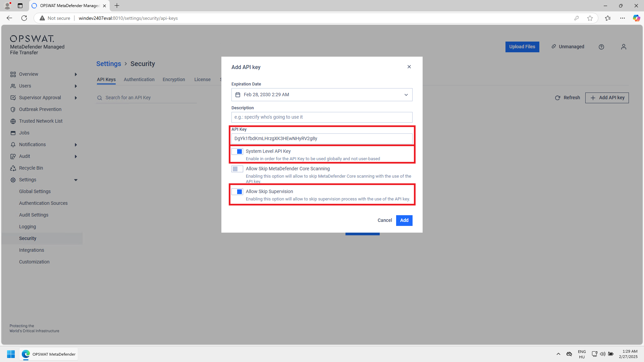Image resolution: width=644 pixels, height=362 pixels.
Task: Open the Expiration Date dropdown
Action: click(322, 95)
